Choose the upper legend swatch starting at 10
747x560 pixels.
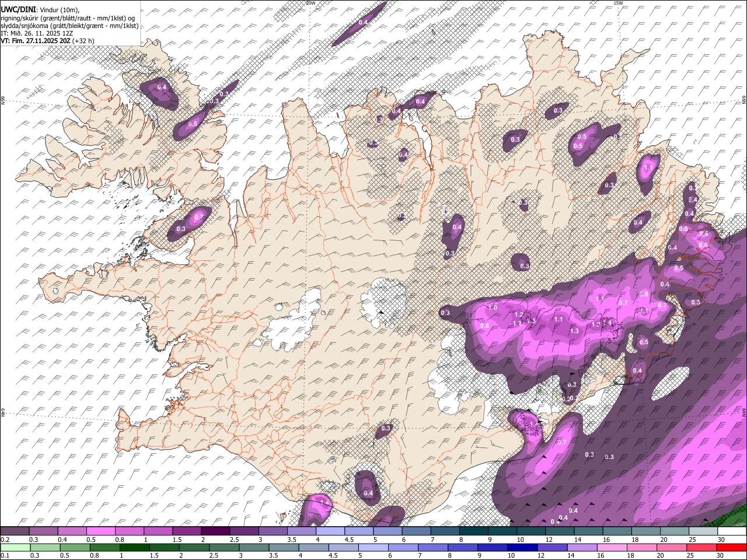pos(530,531)
